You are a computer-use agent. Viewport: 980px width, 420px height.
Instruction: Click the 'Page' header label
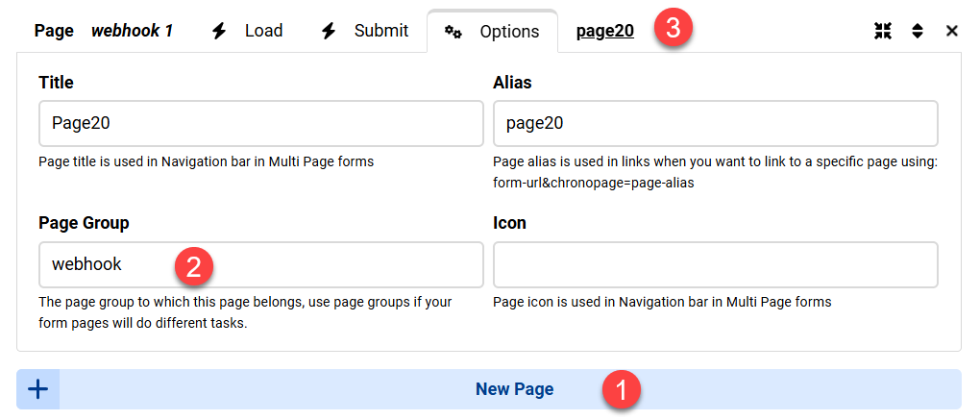coord(54,32)
